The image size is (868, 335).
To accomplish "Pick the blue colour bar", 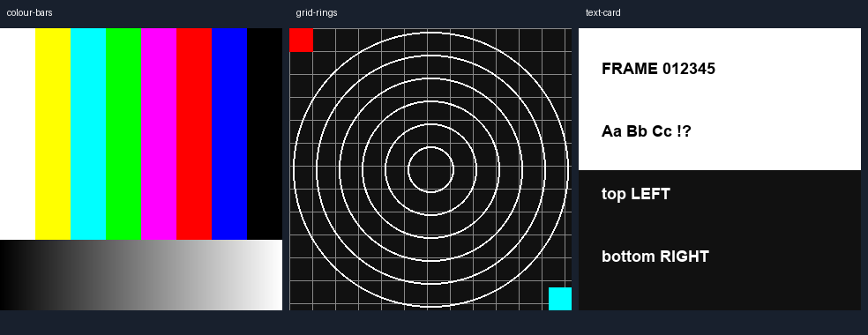I will [x=229, y=134].
